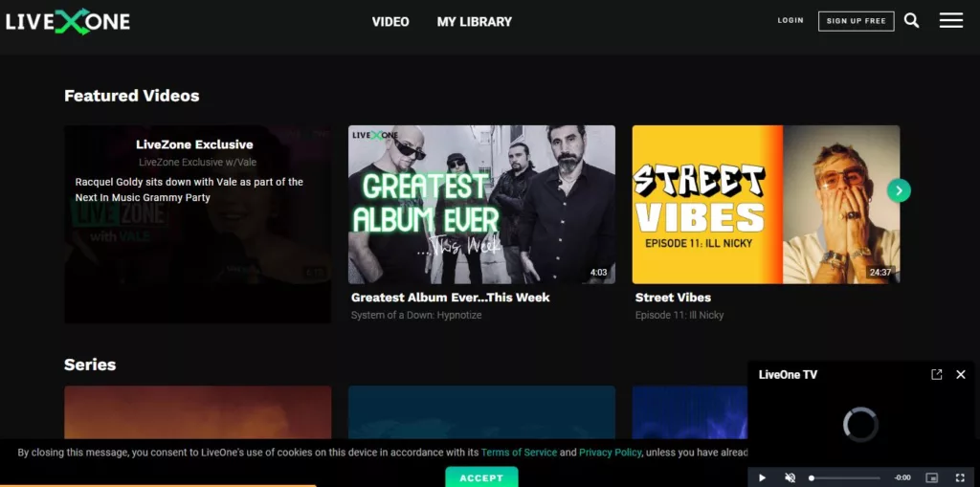Click the 'Street Vibes' title text
Image resolution: width=980 pixels, height=487 pixels.
click(673, 298)
